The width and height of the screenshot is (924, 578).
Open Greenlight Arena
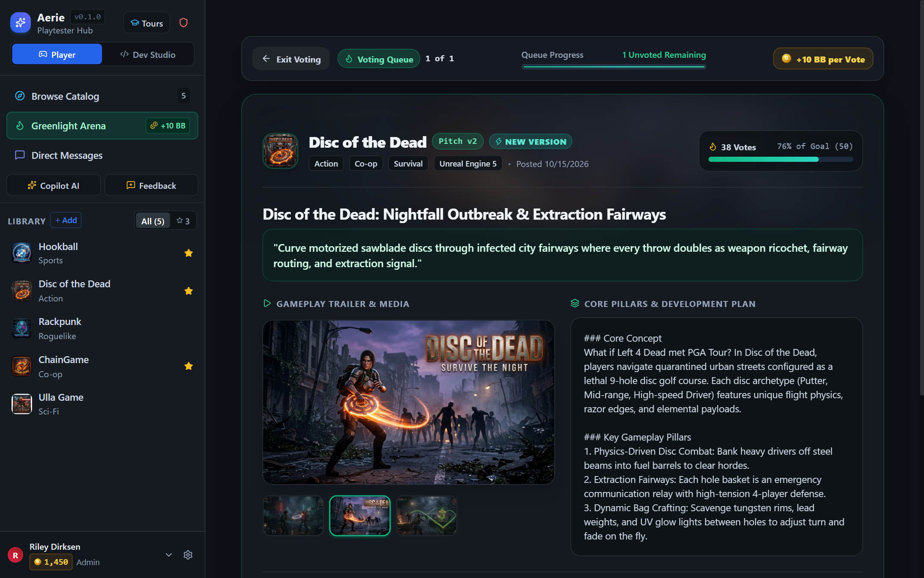[102, 126]
